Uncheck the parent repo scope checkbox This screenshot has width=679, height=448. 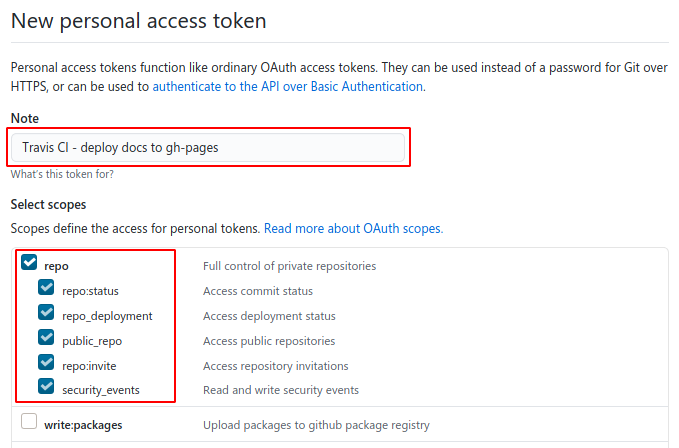click(x=29, y=265)
